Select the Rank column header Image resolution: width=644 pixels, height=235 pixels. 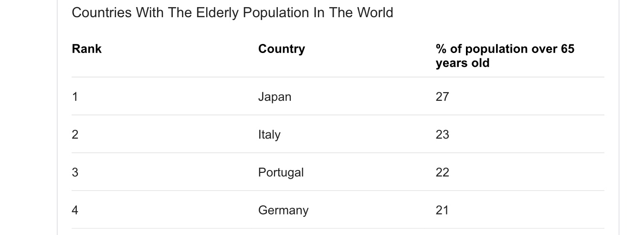[x=86, y=49]
